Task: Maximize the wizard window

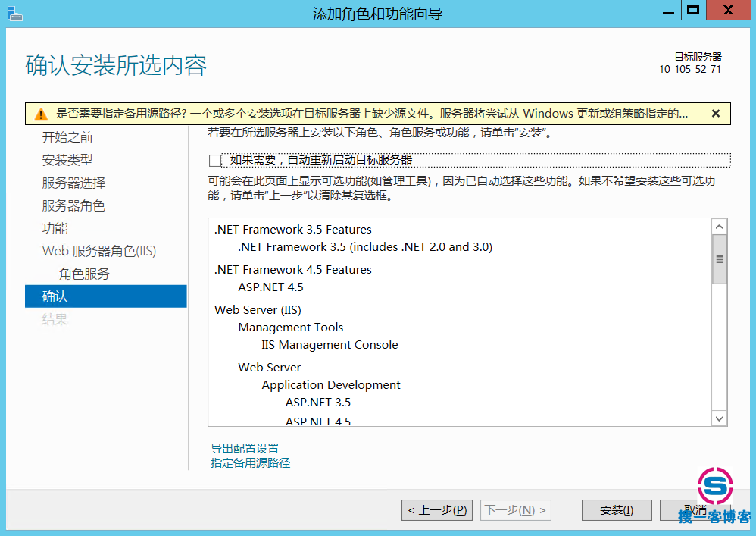Action: [692, 11]
